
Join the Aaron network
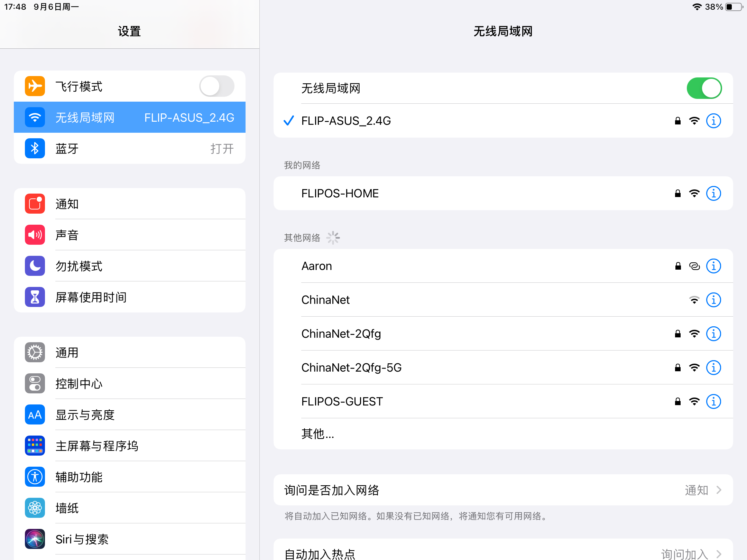503,266
